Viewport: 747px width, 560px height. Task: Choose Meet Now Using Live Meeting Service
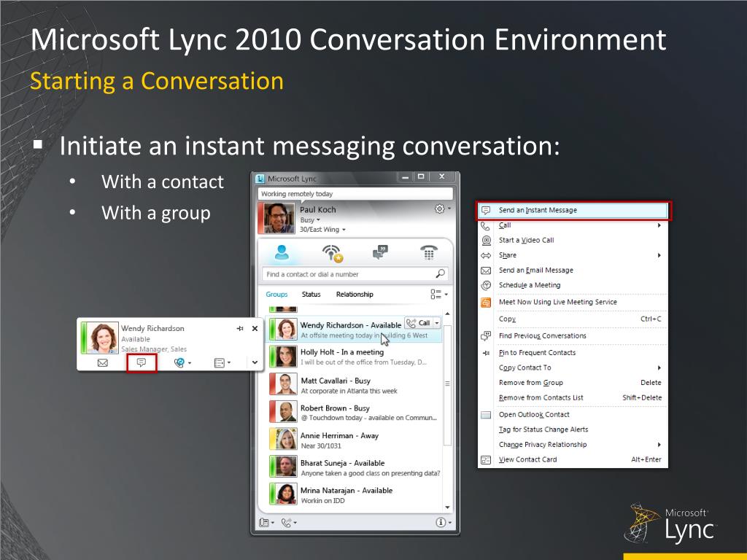tap(573, 302)
